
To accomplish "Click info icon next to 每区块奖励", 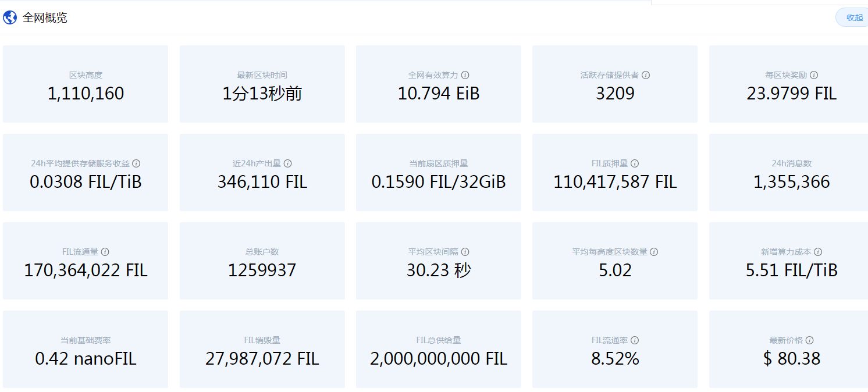I will (814, 75).
